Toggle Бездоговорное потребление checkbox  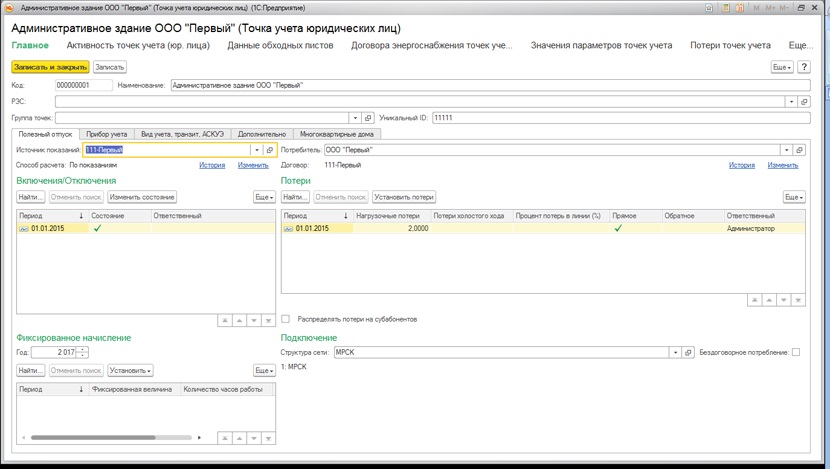tap(796, 353)
